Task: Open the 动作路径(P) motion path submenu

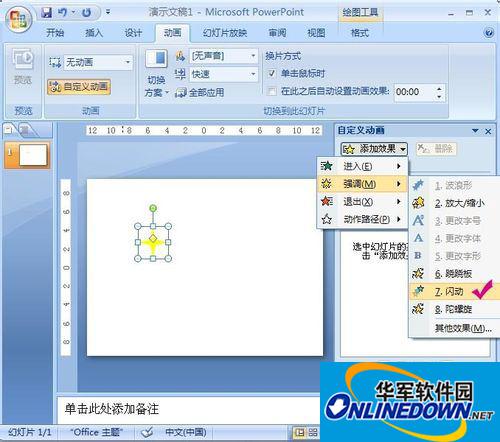Action: (x=362, y=219)
